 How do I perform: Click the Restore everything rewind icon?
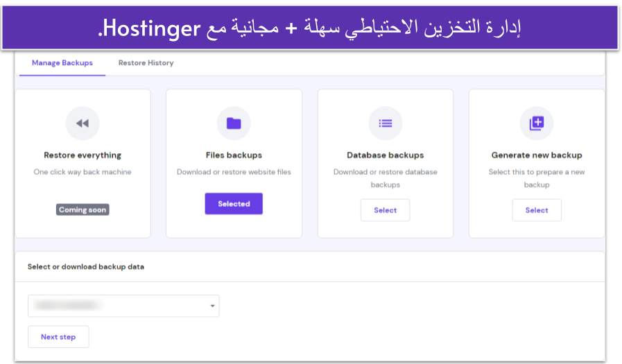click(83, 123)
